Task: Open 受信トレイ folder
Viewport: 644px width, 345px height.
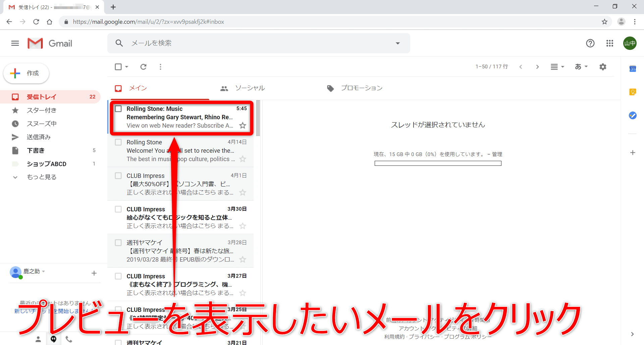Action: click(50, 97)
